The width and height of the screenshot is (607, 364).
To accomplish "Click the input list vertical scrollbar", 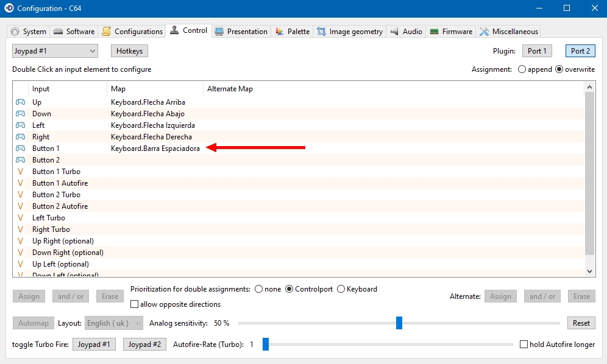I will click(589, 173).
